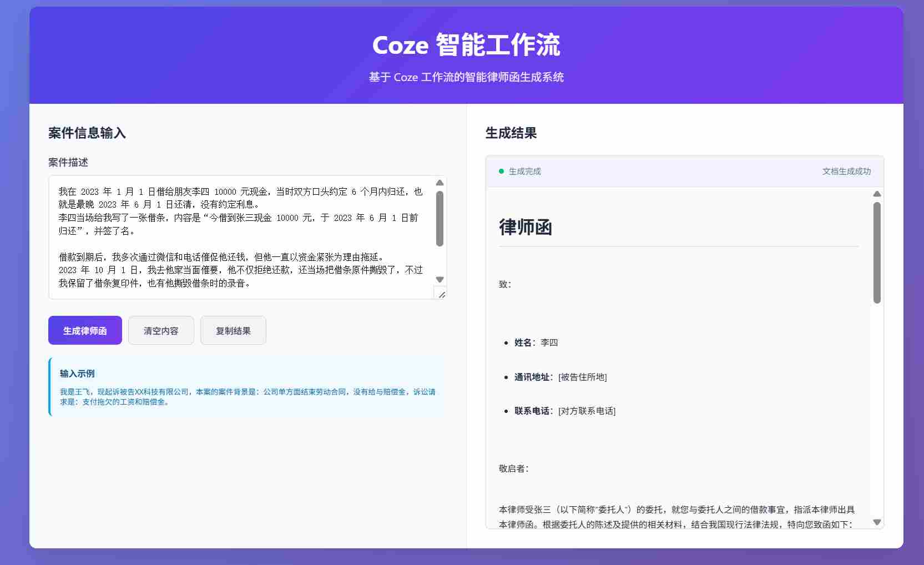Click the 律师函 heading in results
Image resolution: width=924 pixels, height=565 pixels.
tap(526, 227)
